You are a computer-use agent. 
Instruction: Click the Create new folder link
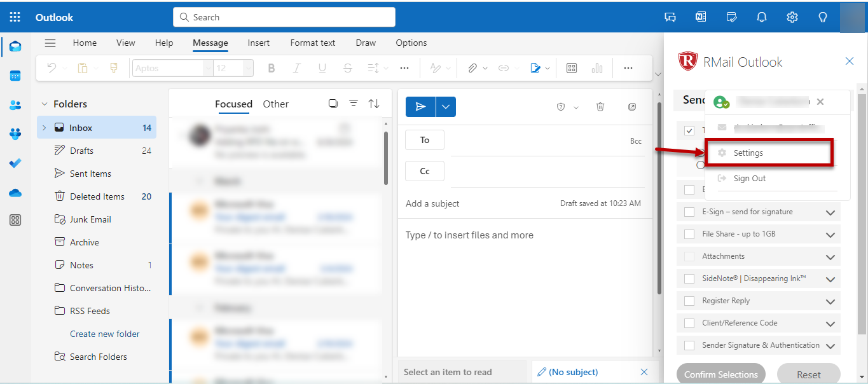coord(105,334)
